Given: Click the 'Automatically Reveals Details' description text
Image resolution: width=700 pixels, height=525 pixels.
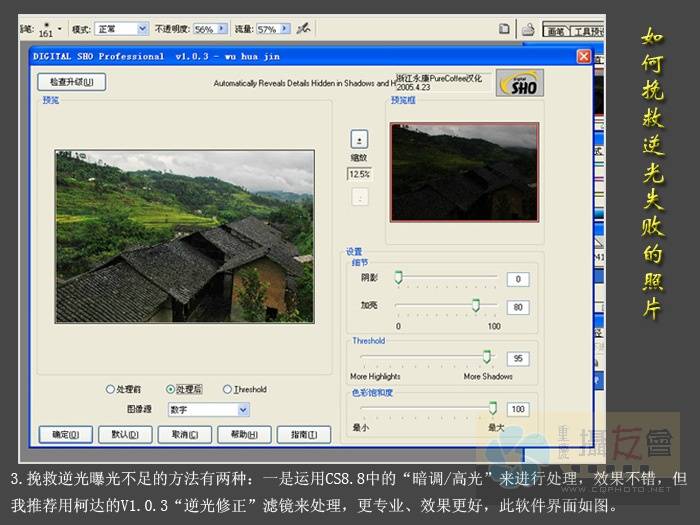Looking at the screenshot, I should coord(304,83).
